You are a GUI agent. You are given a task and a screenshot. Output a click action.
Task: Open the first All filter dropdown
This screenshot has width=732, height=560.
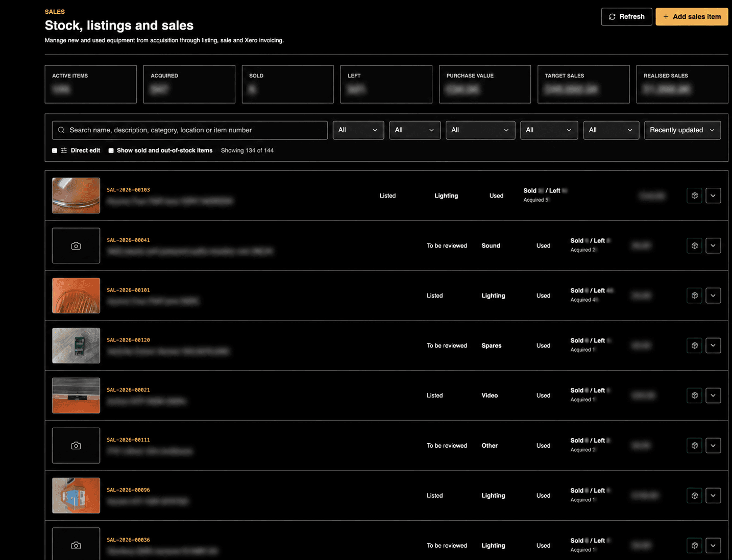pyautogui.click(x=358, y=130)
